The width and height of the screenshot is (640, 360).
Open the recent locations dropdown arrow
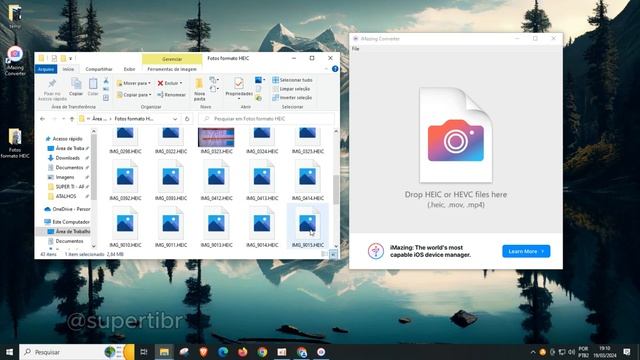[x=63, y=119]
